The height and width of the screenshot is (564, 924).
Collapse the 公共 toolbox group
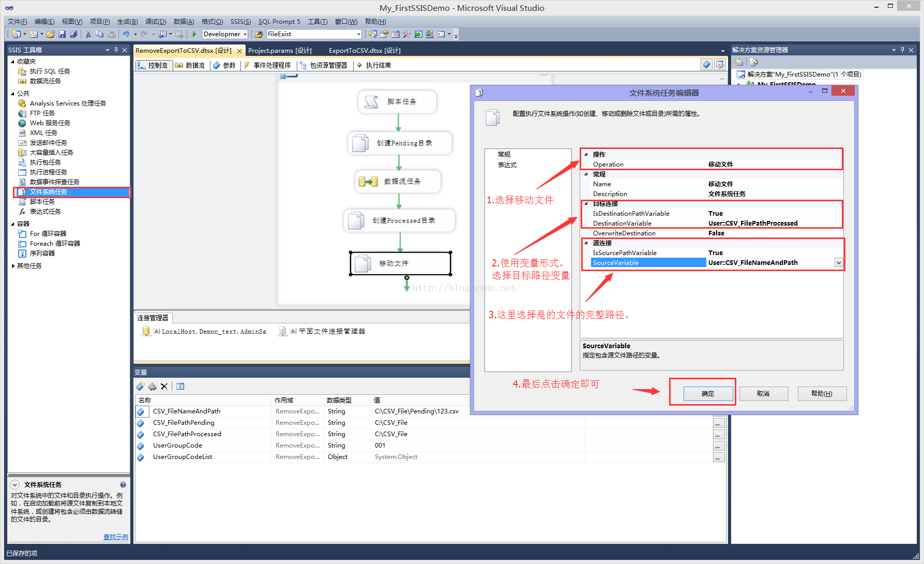click(x=12, y=93)
